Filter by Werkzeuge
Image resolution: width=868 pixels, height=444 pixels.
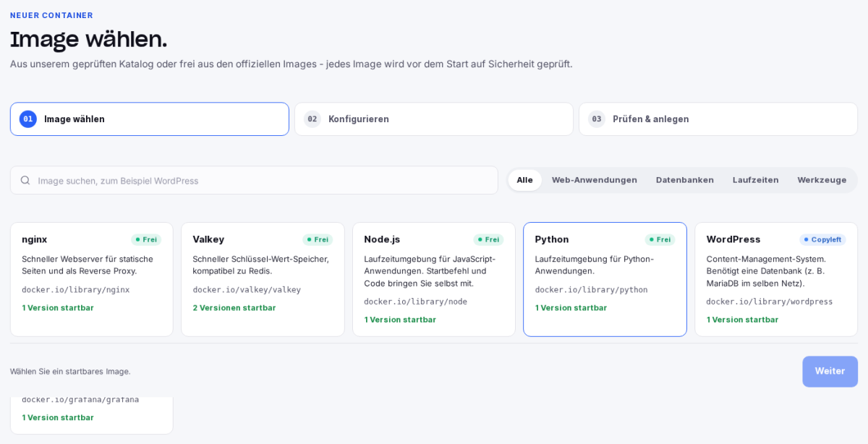coord(822,180)
